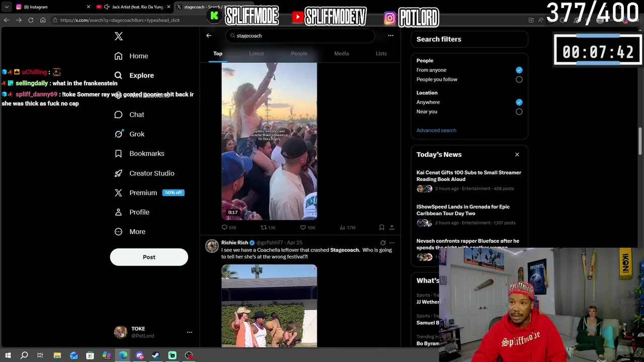
Task: Open account menu dots next to TOKE
Action: tap(190, 332)
